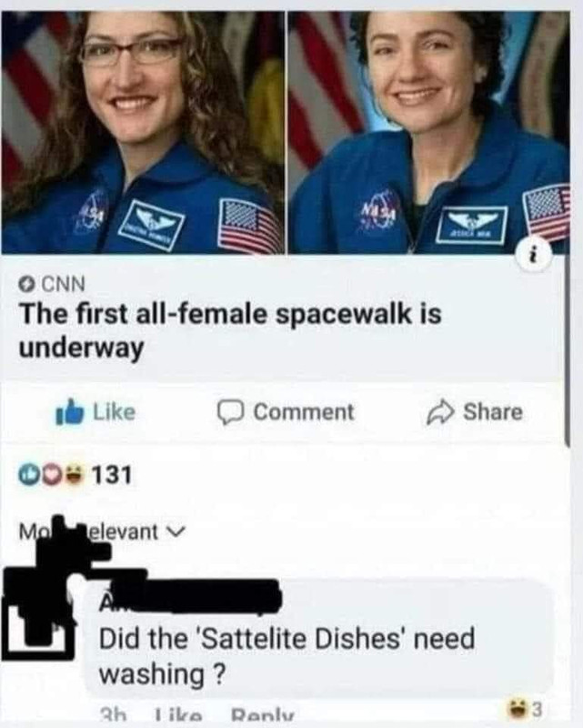
Task: Click the Share label
Action: click(492, 412)
